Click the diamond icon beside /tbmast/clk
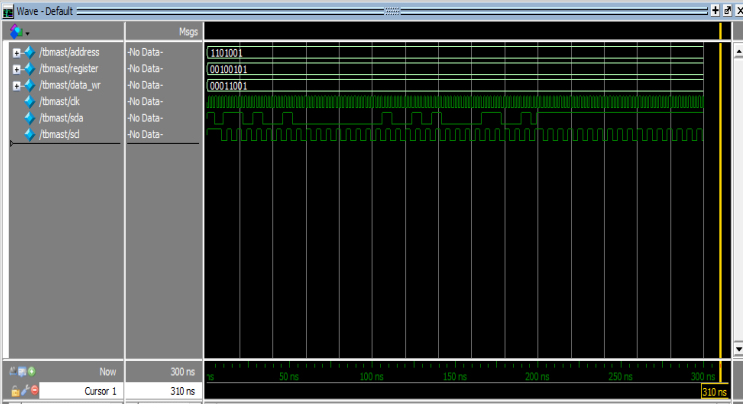 29,101
